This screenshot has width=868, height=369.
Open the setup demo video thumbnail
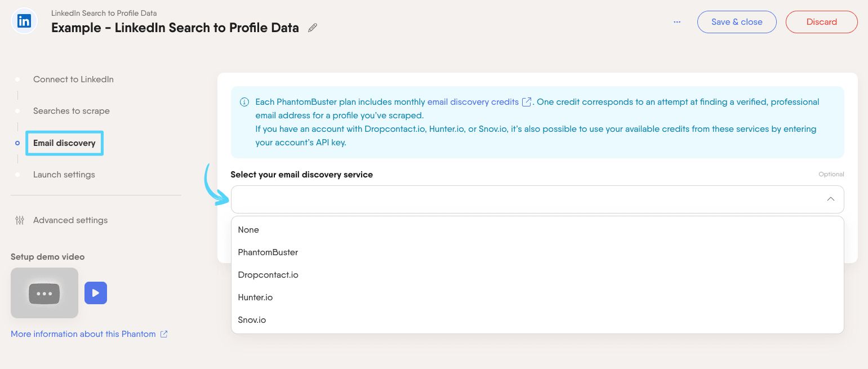44,293
